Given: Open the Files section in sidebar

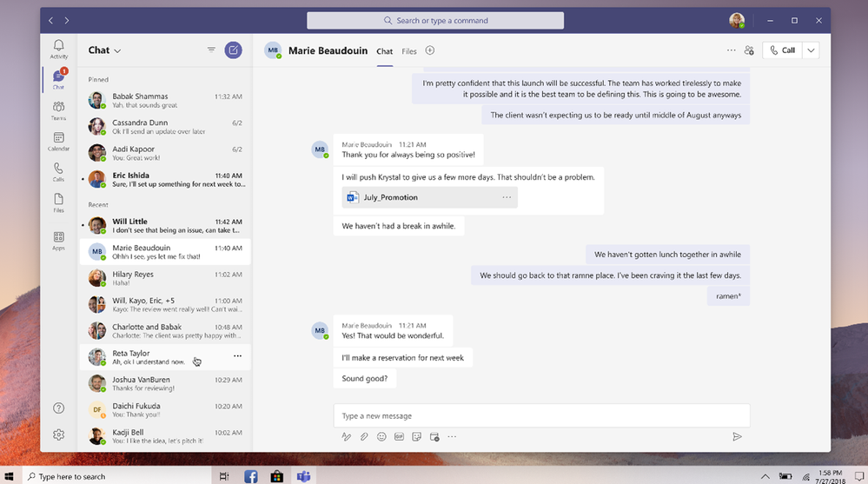Looking at the screenshot, I should pyautogui.click(x=59, y=202).
